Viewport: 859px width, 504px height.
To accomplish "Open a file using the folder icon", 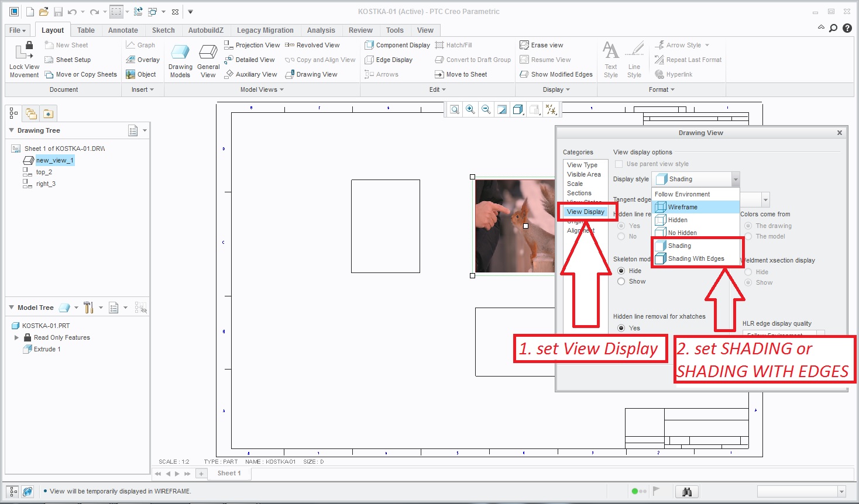I will point(44,12).
